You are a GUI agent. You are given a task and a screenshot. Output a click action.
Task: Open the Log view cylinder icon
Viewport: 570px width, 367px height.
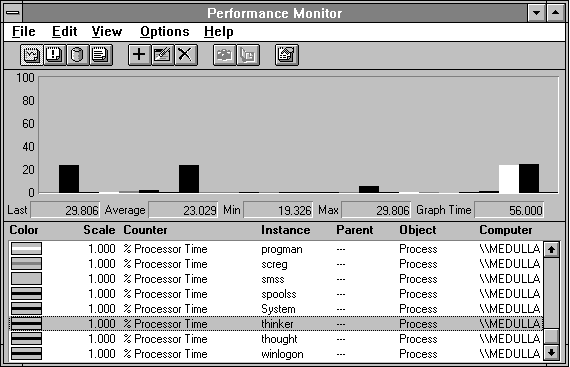pos(77,55)
